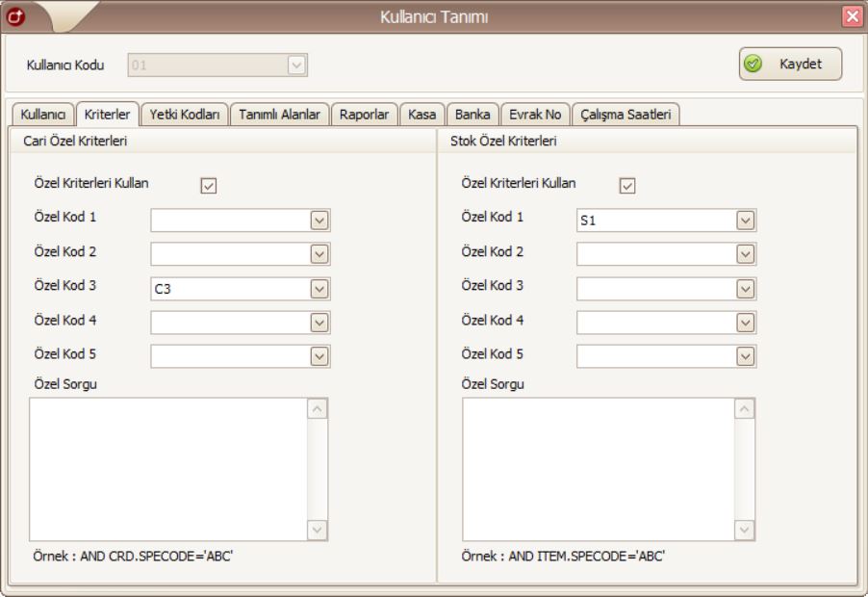This screenshot has width=868, height=597.
Task: Open Cari Özel Kod 1 dropdown arrow
Action: coord(319,221)
